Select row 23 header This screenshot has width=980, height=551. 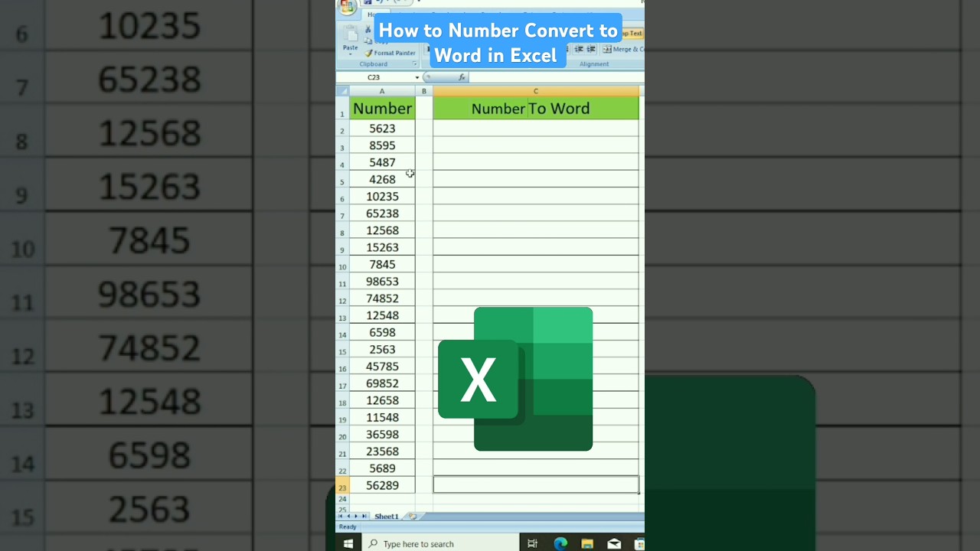[x=342, y=485]
